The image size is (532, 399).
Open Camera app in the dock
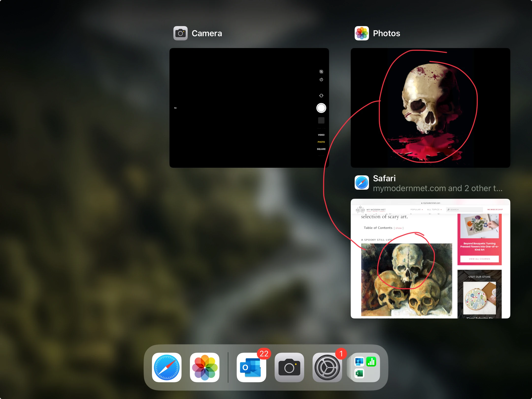[x=289, y=367]
